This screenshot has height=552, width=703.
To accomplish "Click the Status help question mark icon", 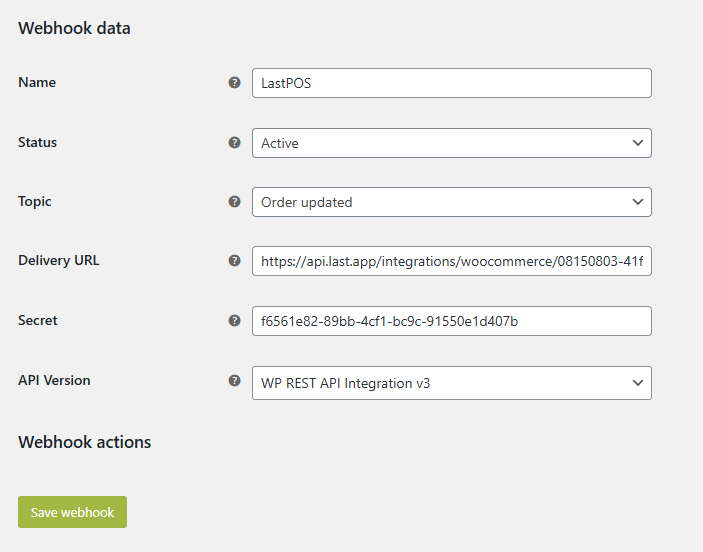I will [x=234, y=143].
